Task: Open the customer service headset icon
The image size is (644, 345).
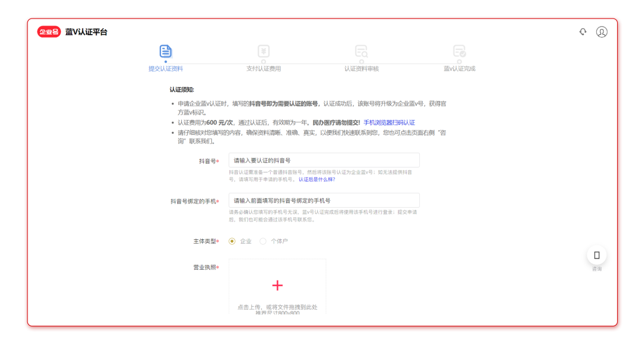Action: coord(583,32)
